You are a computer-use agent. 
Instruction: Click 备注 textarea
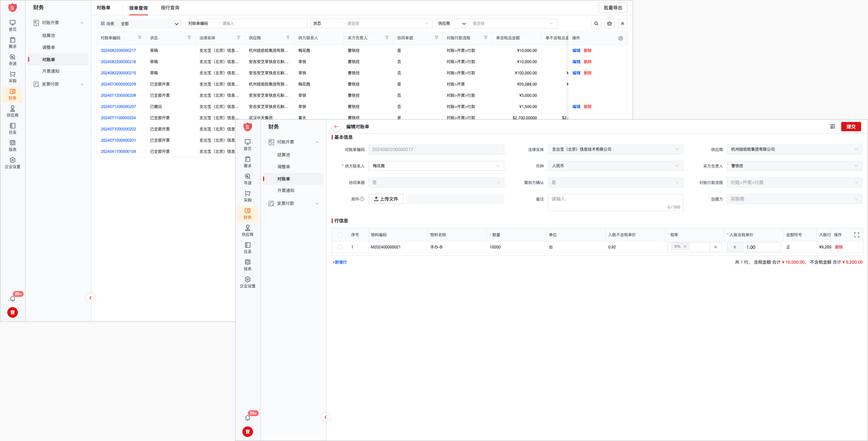pyautogui.click(x=615, y=203)
